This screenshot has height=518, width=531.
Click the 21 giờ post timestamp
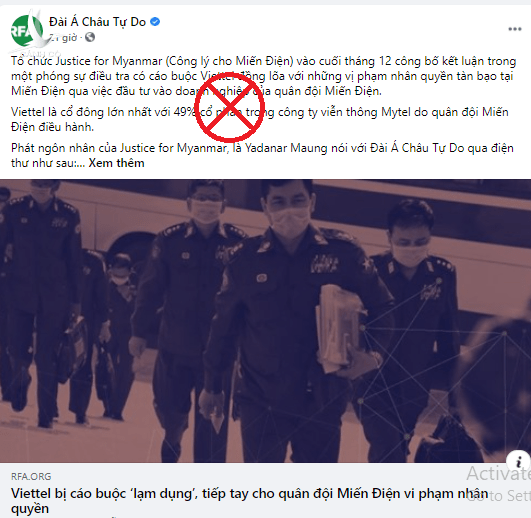click(63, 37)
